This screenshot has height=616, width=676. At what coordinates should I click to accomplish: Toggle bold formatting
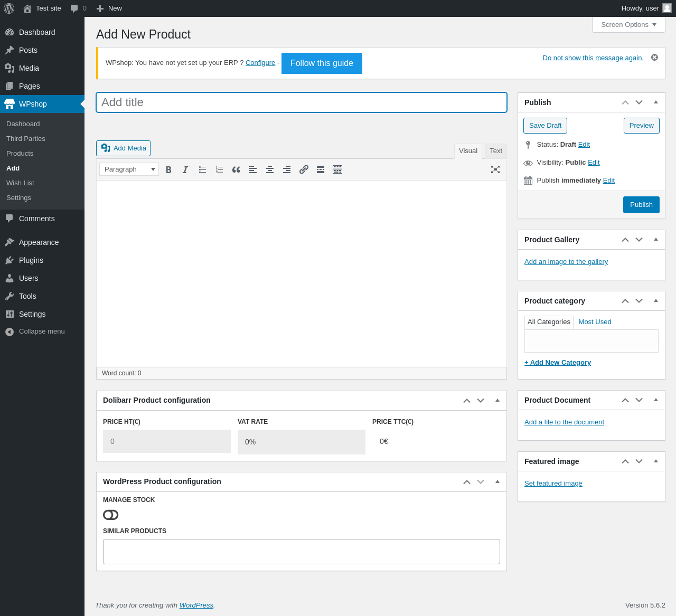click(x=168, y=169)
